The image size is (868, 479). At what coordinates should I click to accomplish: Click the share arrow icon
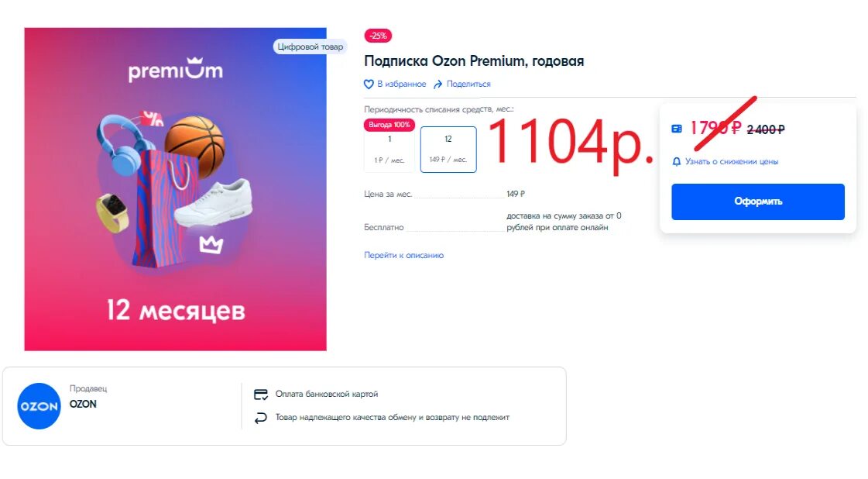coord(438,84)
